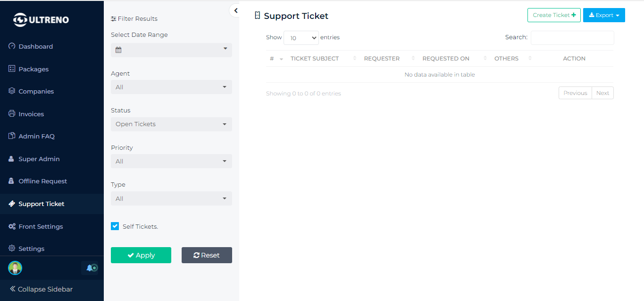Click the Companies layers icon
Viewport: 644px width, 301px height.
(12, 91)
